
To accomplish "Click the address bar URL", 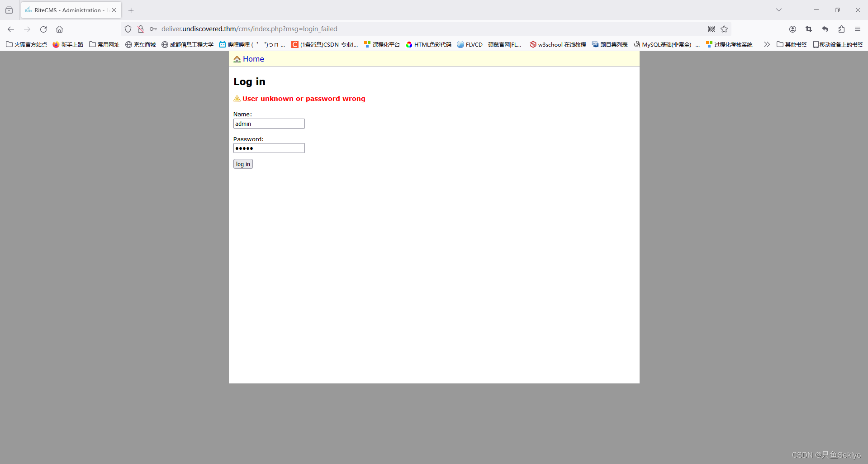I will [249, 29].
